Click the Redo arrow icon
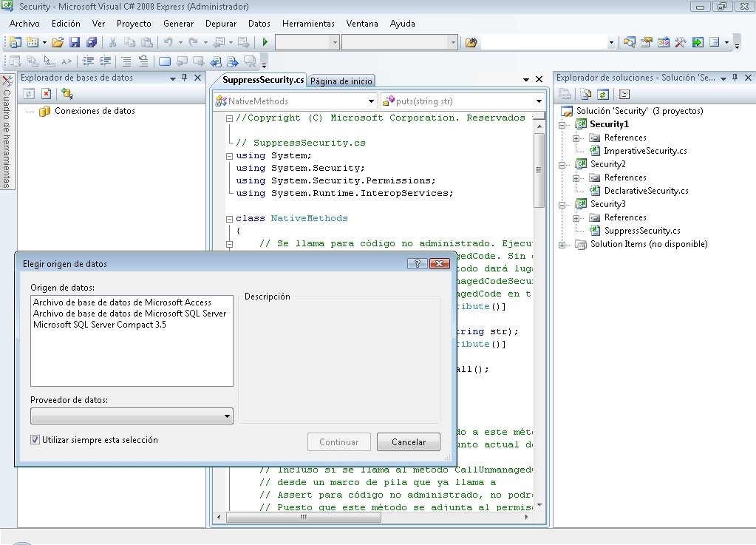The image size is (756, 545). (193, 42)
